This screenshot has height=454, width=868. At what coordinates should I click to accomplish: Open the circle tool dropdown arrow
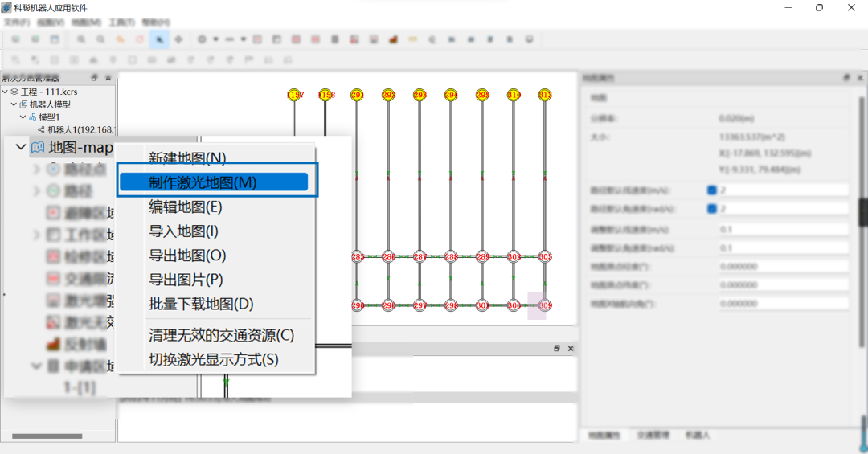click(x=215, y=39)
